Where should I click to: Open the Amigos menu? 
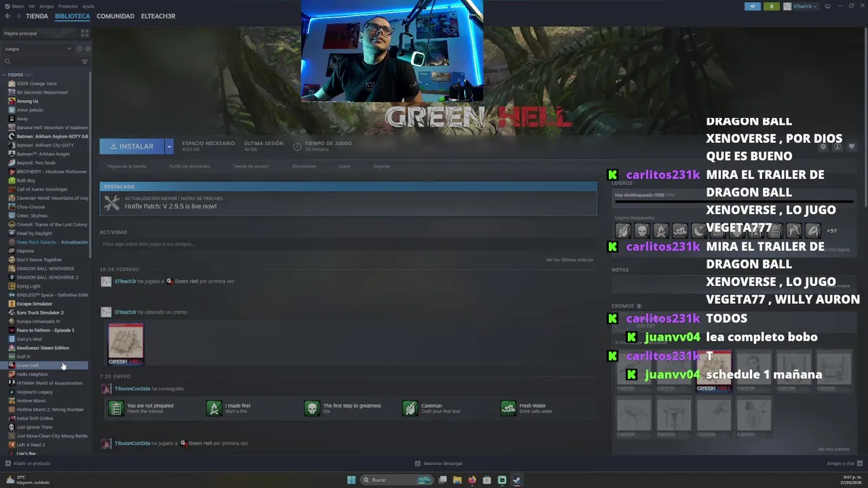46,6
